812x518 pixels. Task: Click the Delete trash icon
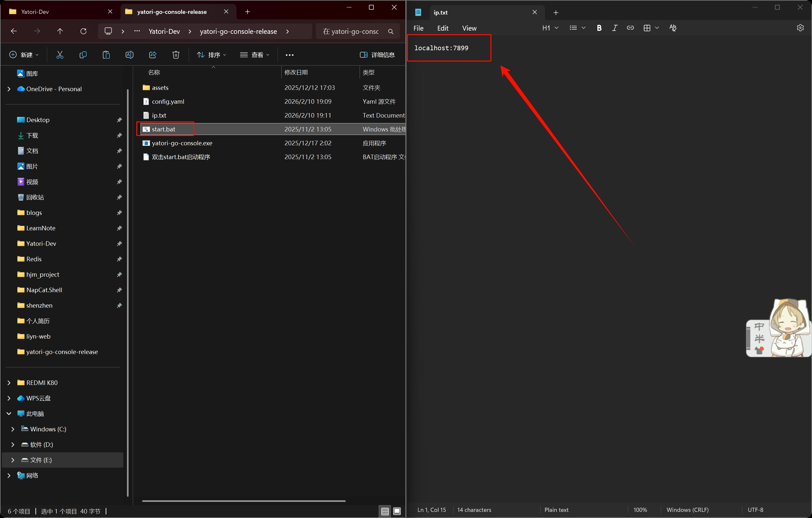click(176, 55)
